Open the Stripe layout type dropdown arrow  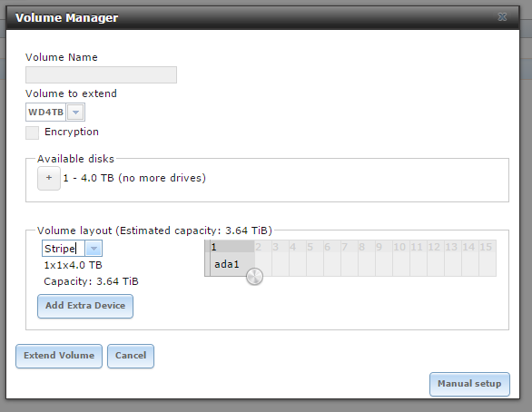tap(94, 249)
